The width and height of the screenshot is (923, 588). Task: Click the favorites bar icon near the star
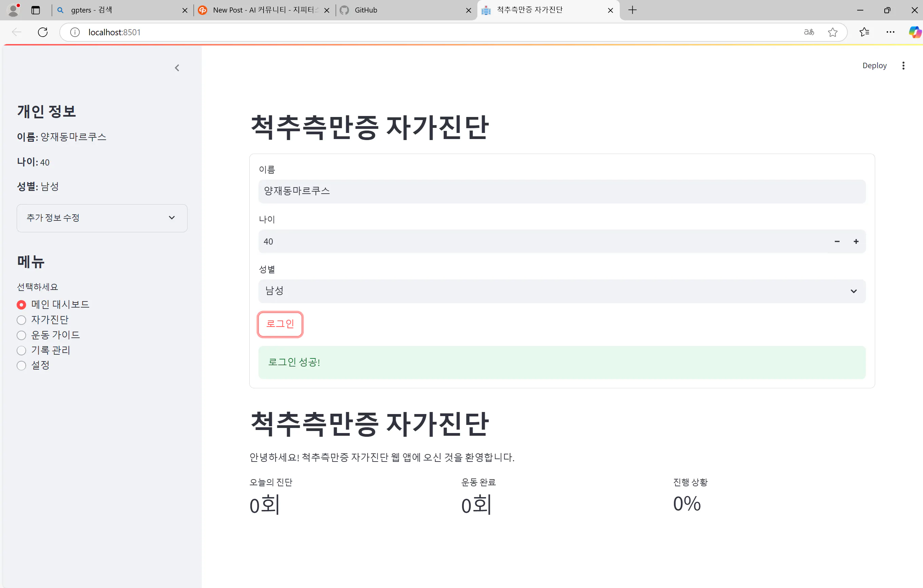coord(864,32)
